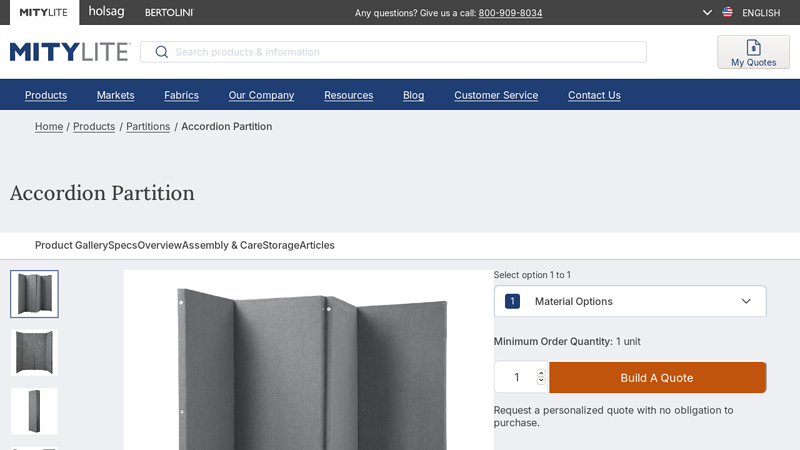Click 'Accordion Partition' breadcrumb text
This screenshot has height=450, width=800.
coord(227,127)
